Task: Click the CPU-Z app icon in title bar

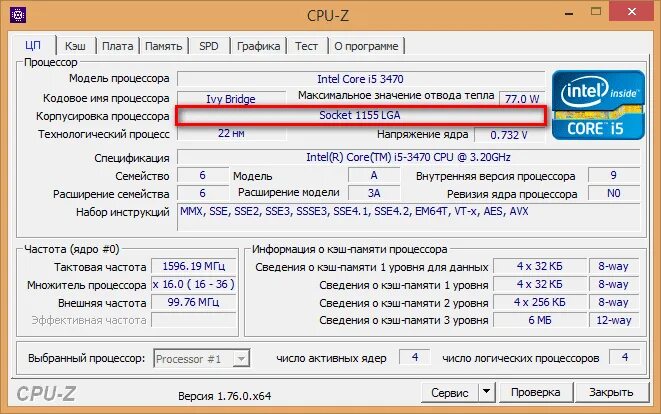Action: coord(18,15)
